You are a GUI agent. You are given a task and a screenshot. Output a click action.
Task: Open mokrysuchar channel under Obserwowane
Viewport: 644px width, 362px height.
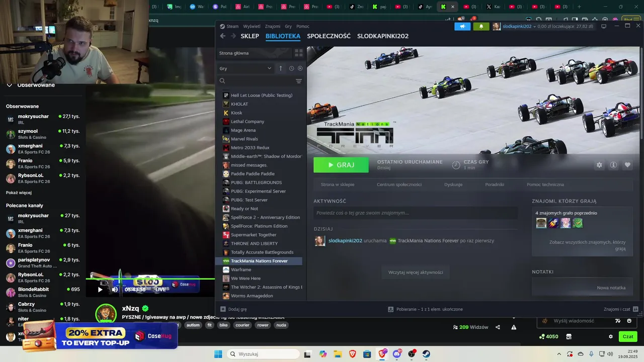[43, 119]
